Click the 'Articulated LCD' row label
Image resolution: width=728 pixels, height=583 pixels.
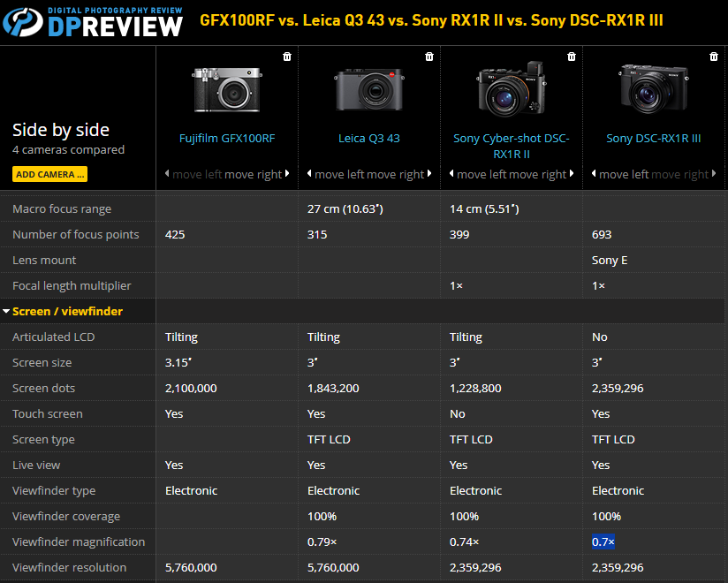tap(53, 337)
